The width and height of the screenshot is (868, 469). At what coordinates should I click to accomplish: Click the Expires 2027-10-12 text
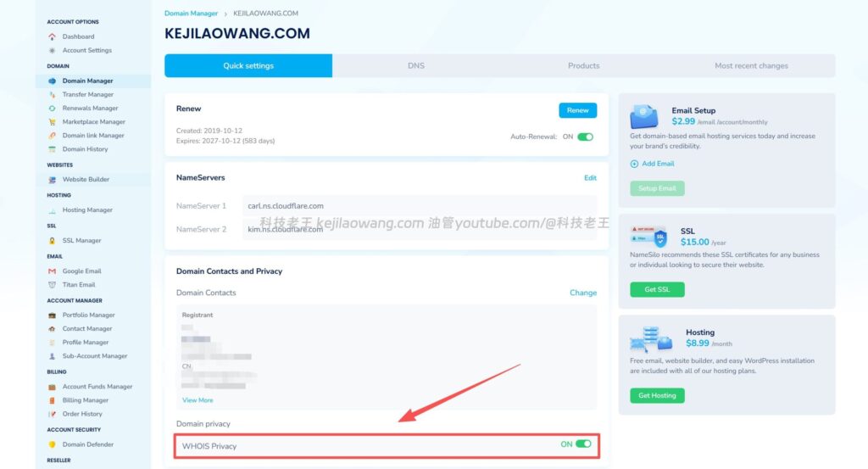tap(225, 141)
